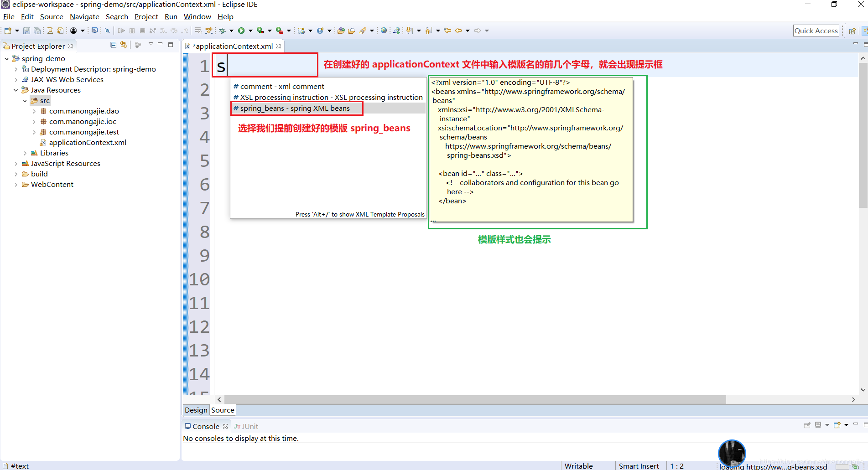This screenshot has height=470, width=868.
Task: Click the Debug bug icon
Action: [223, 31]
